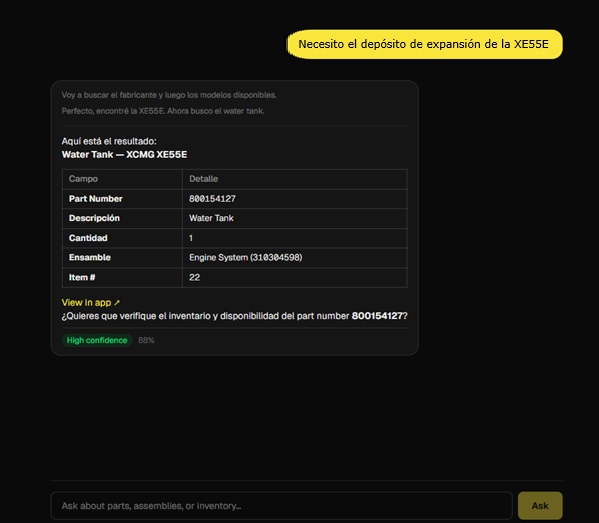Click the 'Perfecto, encontré la XE55E' step text
The width and height of the screenshot is (599, 523).
pyautogui.click(x=163, y=111)
